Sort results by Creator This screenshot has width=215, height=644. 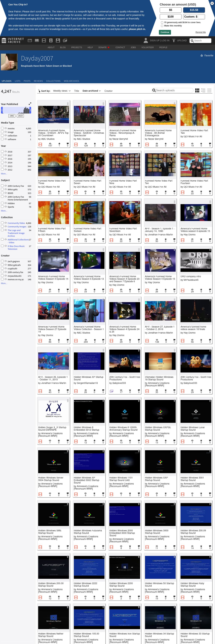[108, 91]
